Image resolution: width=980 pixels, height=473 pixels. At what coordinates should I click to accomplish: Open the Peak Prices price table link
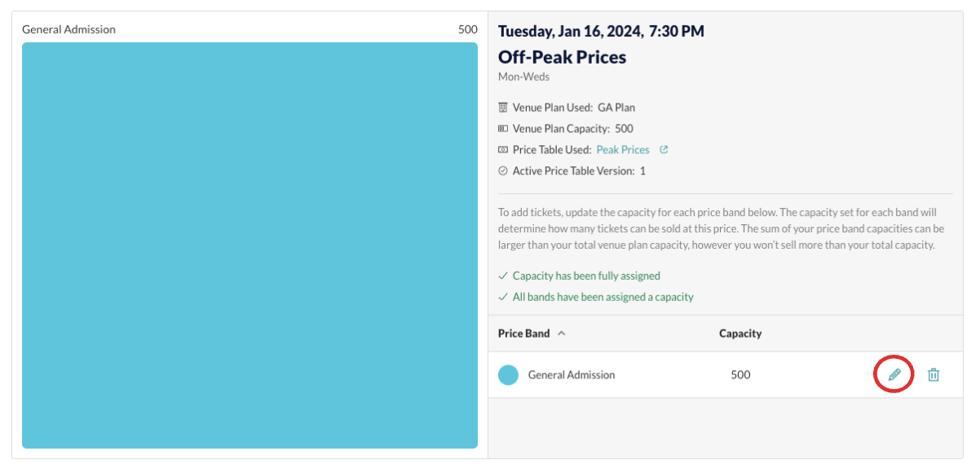(623, 150)
